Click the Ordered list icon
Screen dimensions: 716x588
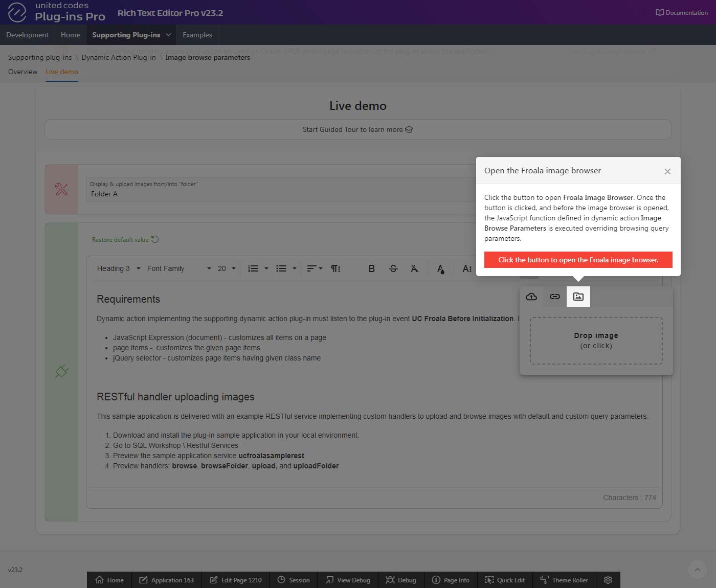pos(253,268)
